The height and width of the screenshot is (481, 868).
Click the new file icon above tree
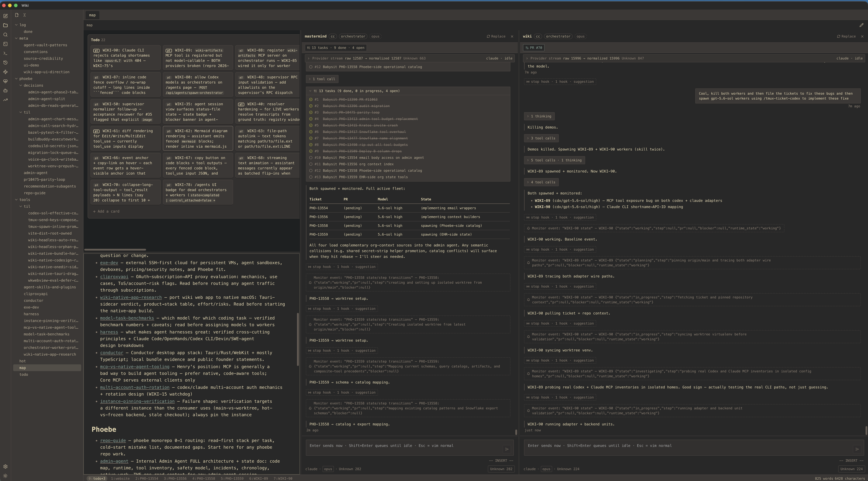17,15
